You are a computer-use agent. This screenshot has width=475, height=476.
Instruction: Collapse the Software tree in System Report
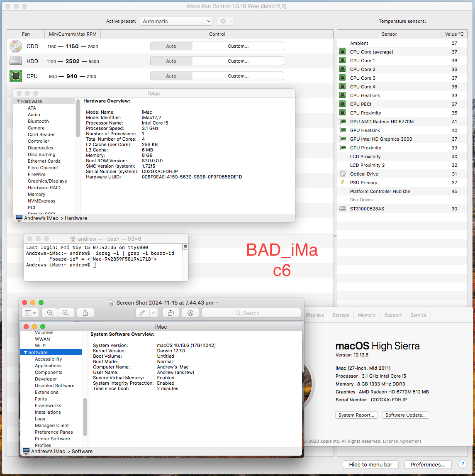(x=25, y=352)
